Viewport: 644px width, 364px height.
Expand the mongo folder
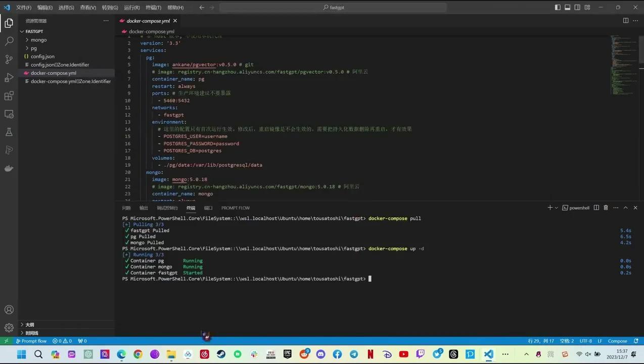[67, 40]
